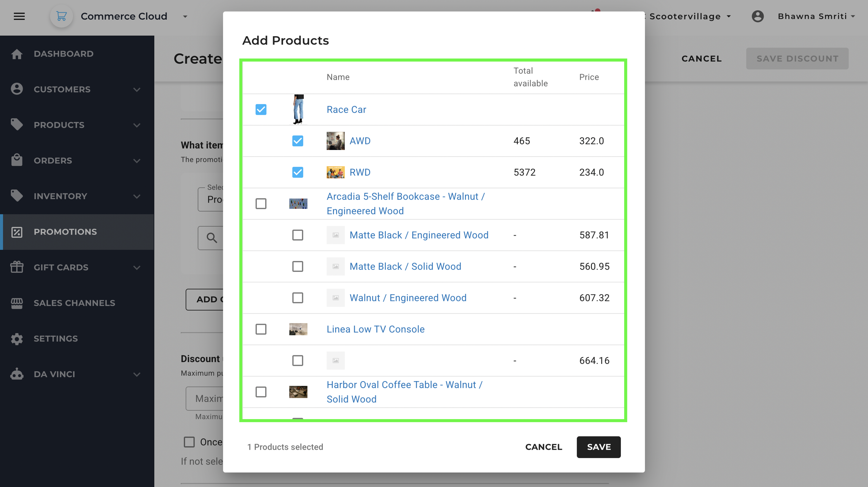Click the Dashboard home icon
Screen dimensions: 868x487
(17, 54)
